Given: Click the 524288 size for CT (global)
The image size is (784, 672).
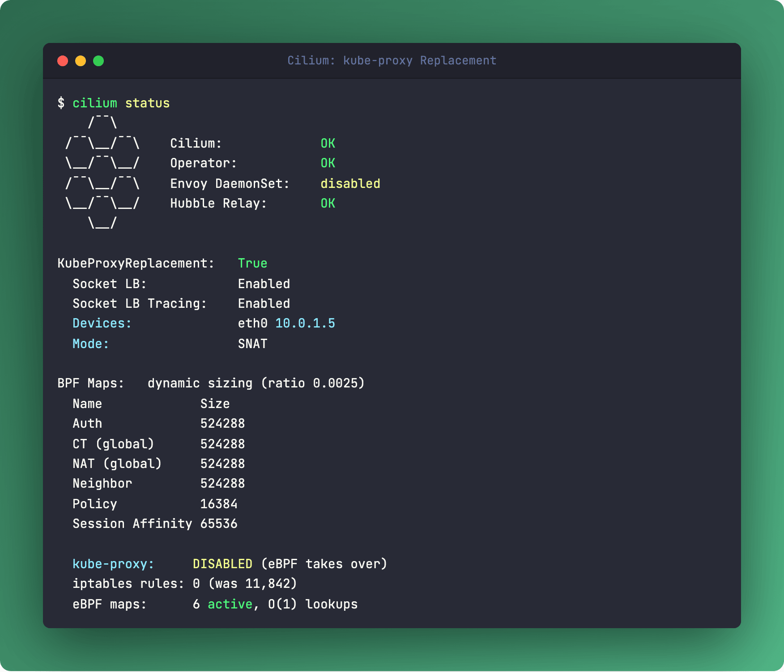Looking at the screenshot, I should [x=222, y=444].
